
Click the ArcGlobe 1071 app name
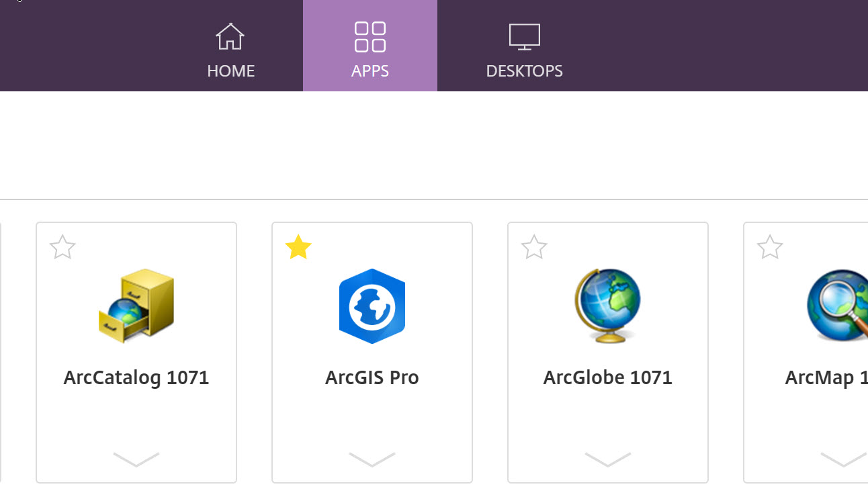pyautogui.click(x=608, y=377)
